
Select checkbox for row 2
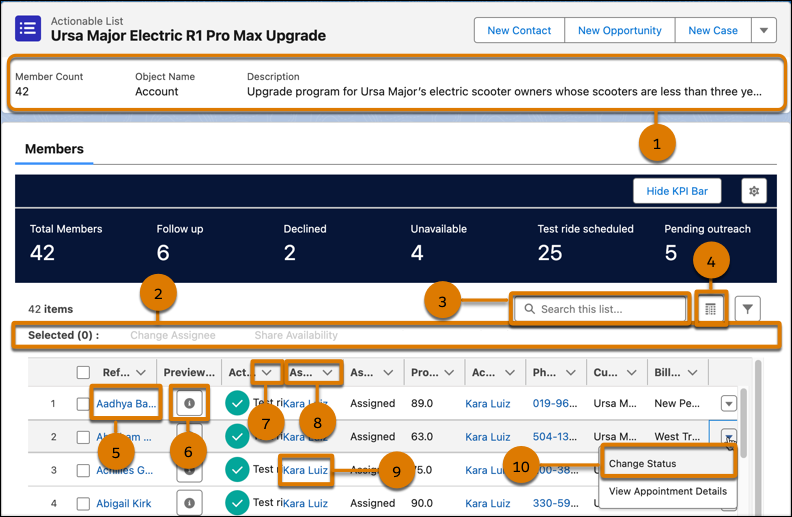83,437
